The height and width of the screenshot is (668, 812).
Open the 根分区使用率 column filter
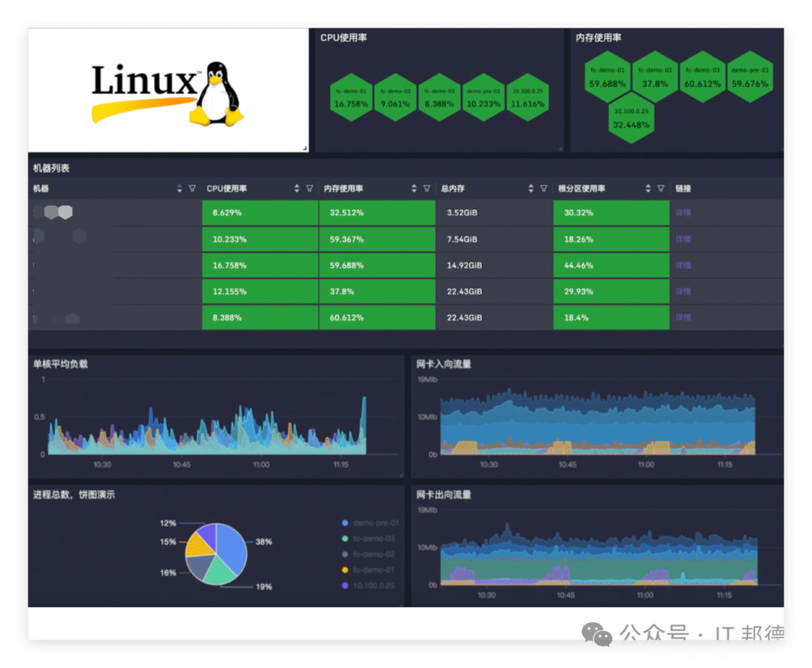[661, 189]
